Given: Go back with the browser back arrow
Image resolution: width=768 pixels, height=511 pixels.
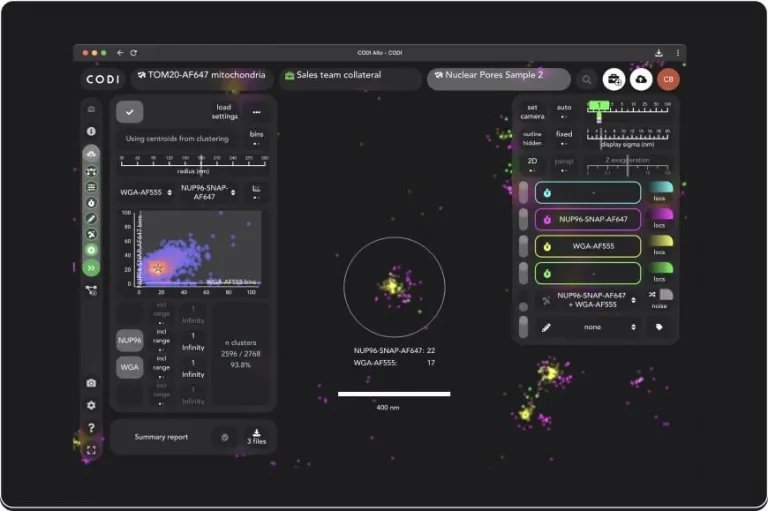Looking at the screenshot, I should [120, 52].
